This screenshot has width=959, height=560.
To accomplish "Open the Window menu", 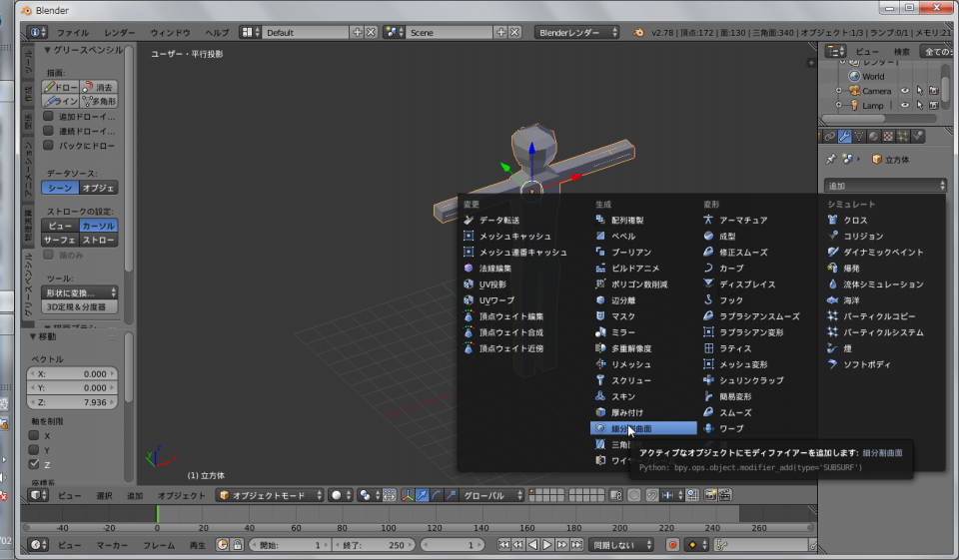I will [170, 32].
